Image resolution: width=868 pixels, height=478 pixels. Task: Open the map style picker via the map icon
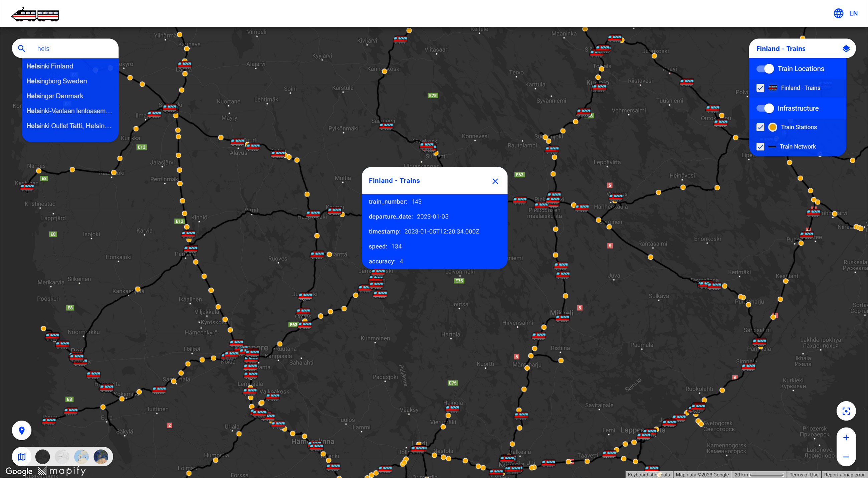[21, 457]
